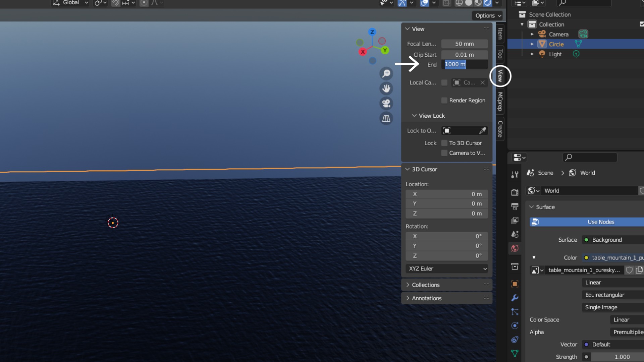This screenshot has width=644, height=362.
Task: Open the Modifiers wrench properties tab
Action: [515, 298]
